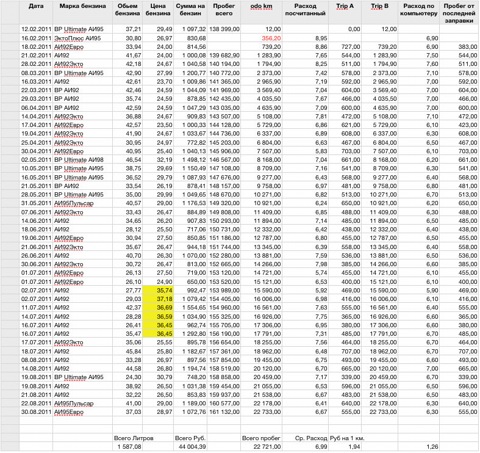Click the "Пробег всего" header cell
Screen dimensions: 480x453
pos(224,12)
